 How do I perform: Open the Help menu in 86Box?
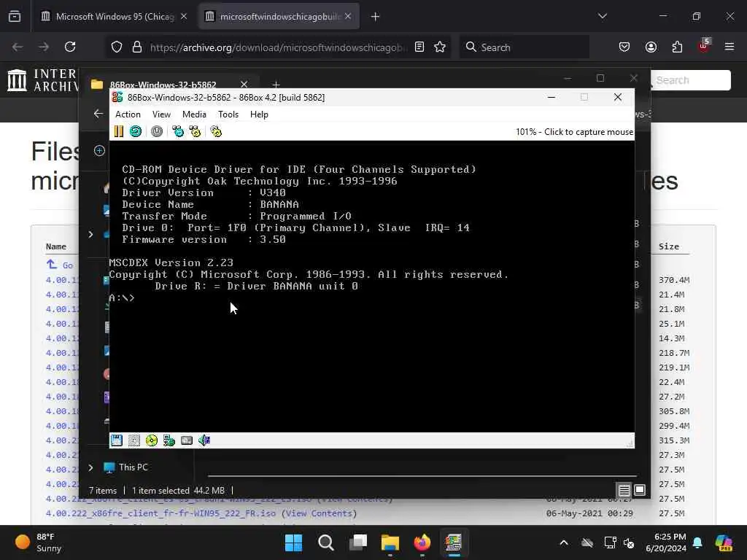pos(259,114)
